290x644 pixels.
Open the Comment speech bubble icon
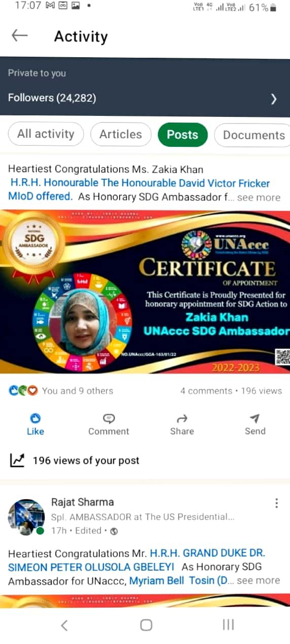pyautogui.click(x=108, y=418)
